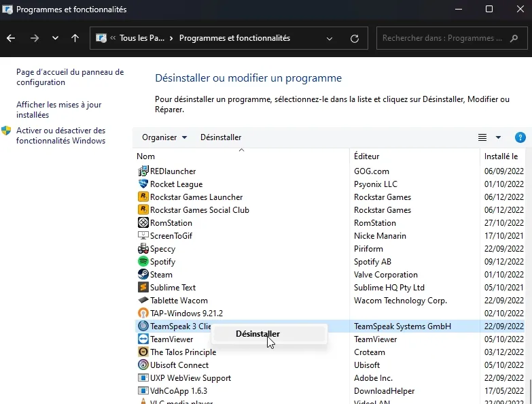
Task: Click the Ubisoft Connect icon
Action: [143, 365]
